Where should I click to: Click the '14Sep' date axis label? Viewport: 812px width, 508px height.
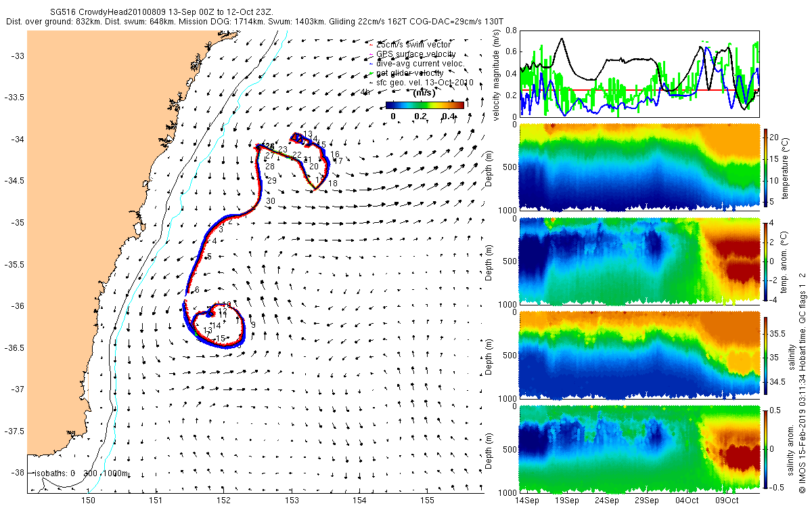[526, 501]
